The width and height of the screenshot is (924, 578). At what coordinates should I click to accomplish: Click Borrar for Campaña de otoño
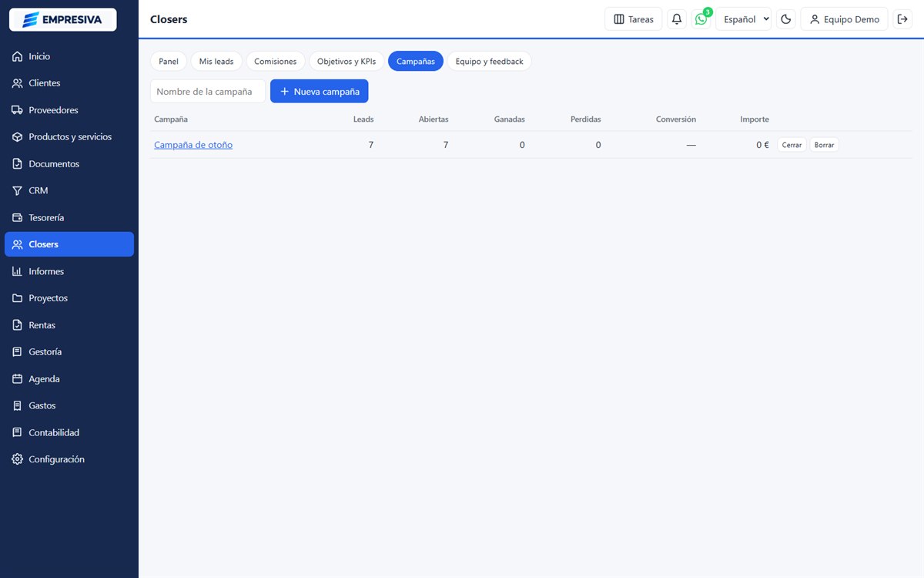tap(824, 145)
